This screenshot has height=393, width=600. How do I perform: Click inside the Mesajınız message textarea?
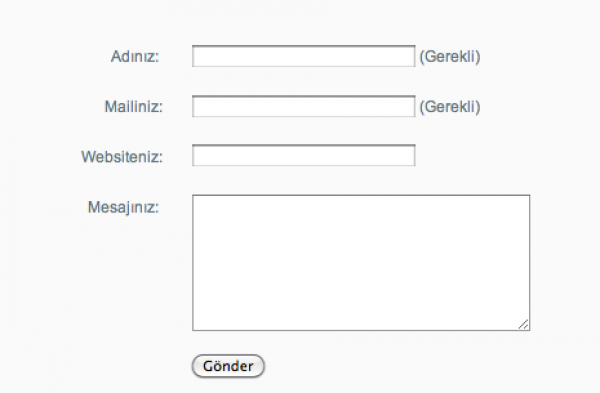[361, 263]
